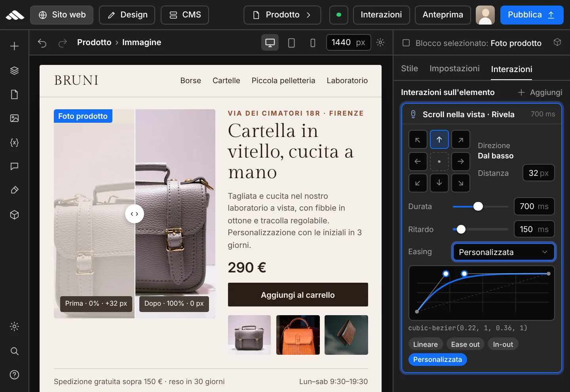570x392 pixels.
Task: Tick the Blocco selezionato checkbox
Action: coord(406,43)
